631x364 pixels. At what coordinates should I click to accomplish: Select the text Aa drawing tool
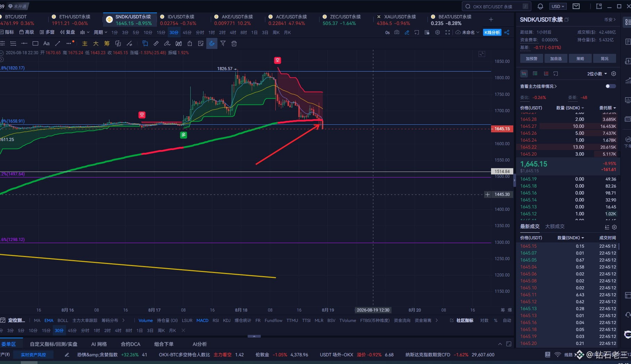pos(47,43)
